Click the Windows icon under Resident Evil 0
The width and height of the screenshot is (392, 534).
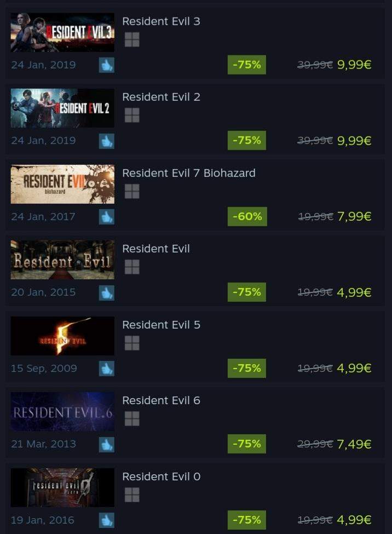coord(132,495)
